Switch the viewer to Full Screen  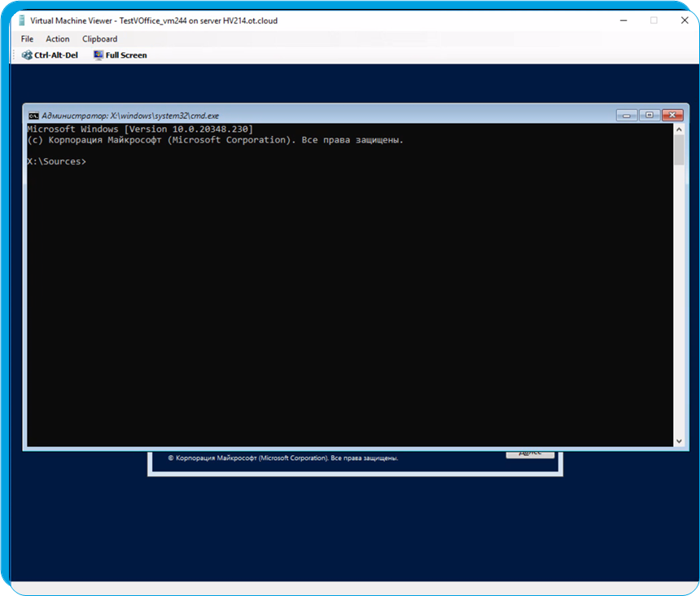[x=120, y=55]
